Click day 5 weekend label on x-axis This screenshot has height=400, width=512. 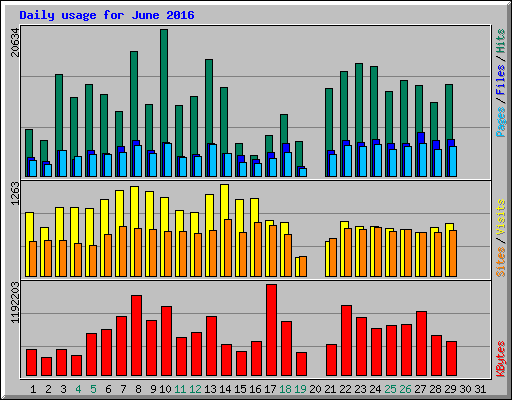point(93,389)
